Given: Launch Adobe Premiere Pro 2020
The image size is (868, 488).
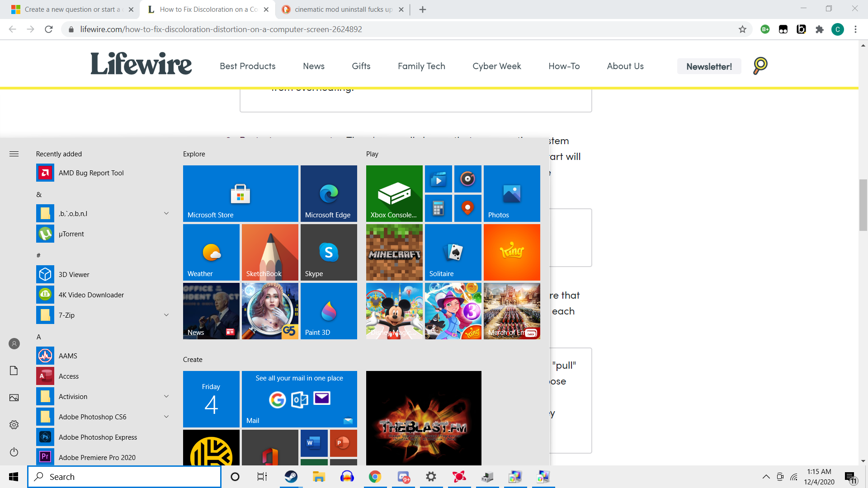Looking at the screenshot, I should tap(103, 457).
